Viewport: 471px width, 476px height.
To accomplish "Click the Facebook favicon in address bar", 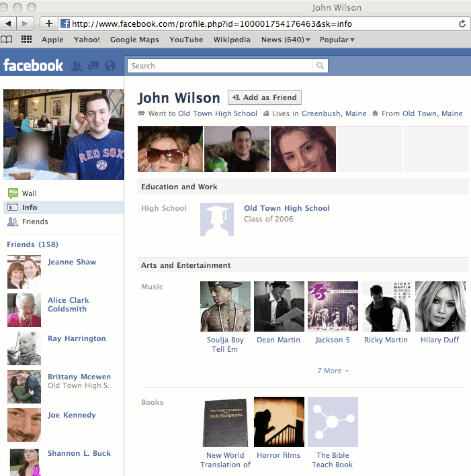I will [x=65, y=23].
